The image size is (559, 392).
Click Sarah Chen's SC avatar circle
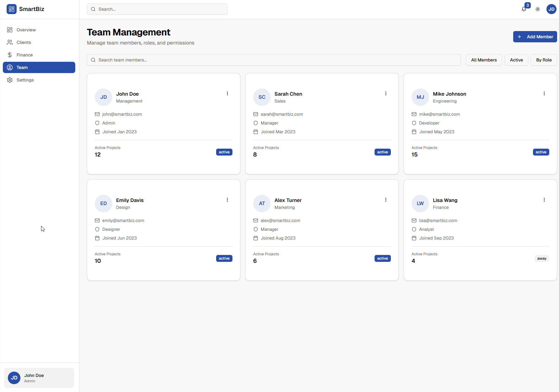[262, 97]
